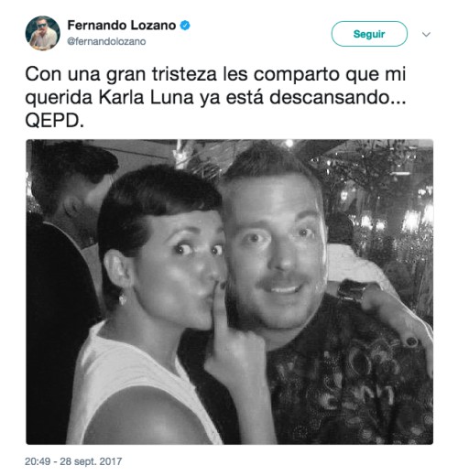The image size is (458, 476).
Task: Click the '28 sept. 2017' date text
Action: pos(91,461)
